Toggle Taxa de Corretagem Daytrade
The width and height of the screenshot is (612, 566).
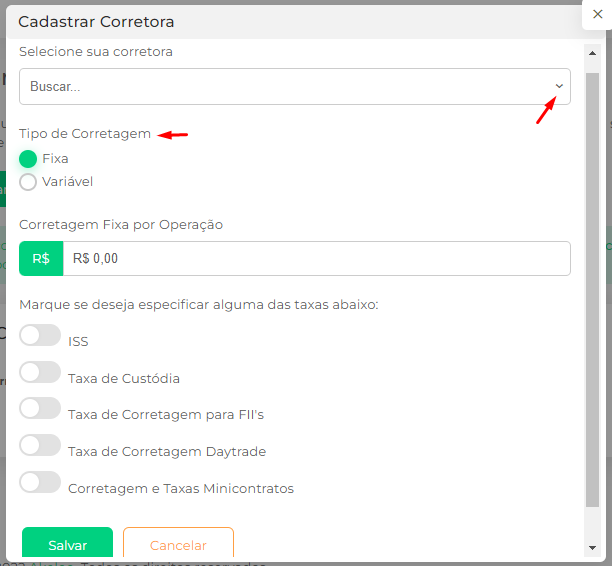click(x=40, y=445)
